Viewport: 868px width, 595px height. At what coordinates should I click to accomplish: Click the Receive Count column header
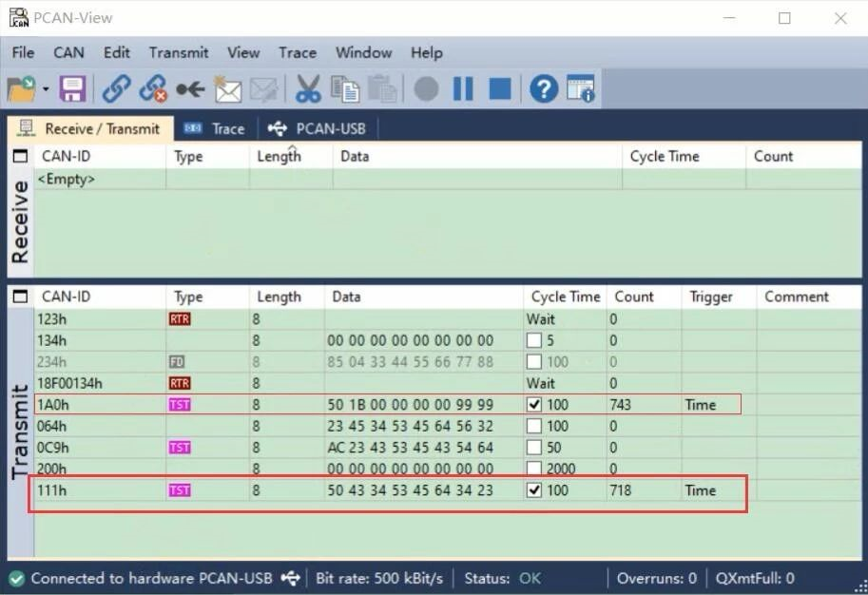coord(803,157)
